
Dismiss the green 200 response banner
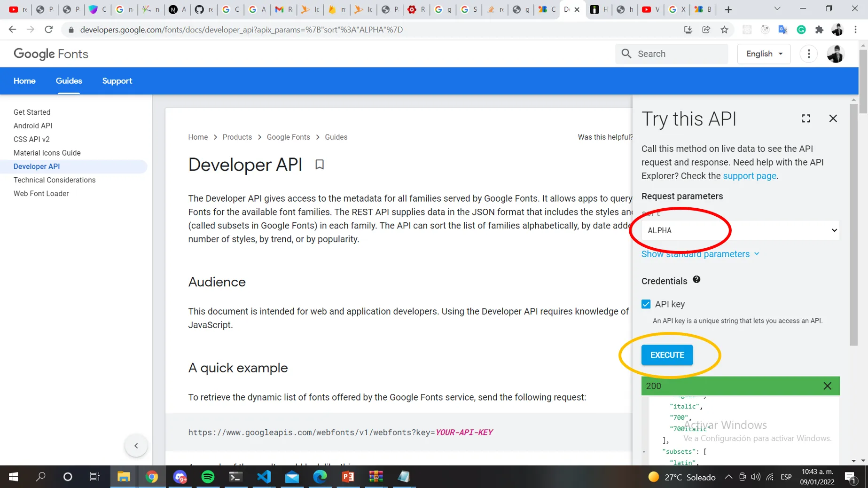tap(827, 386)
